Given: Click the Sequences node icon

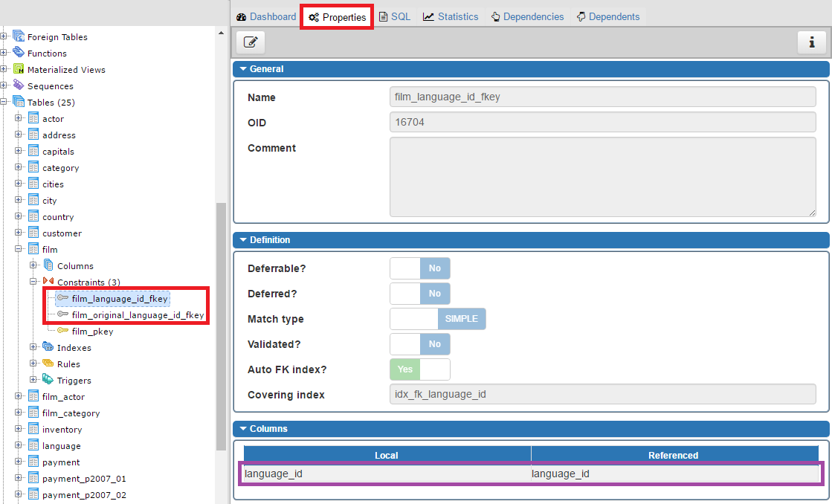Looking at the screenshot, I should 19,85.
